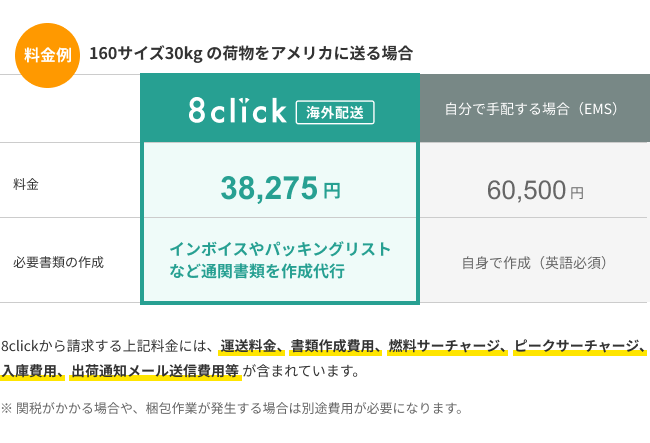Click the heading about 160サイズ30kg shipment to America
This screenshot has height=443, width=650.
point(250,53)
